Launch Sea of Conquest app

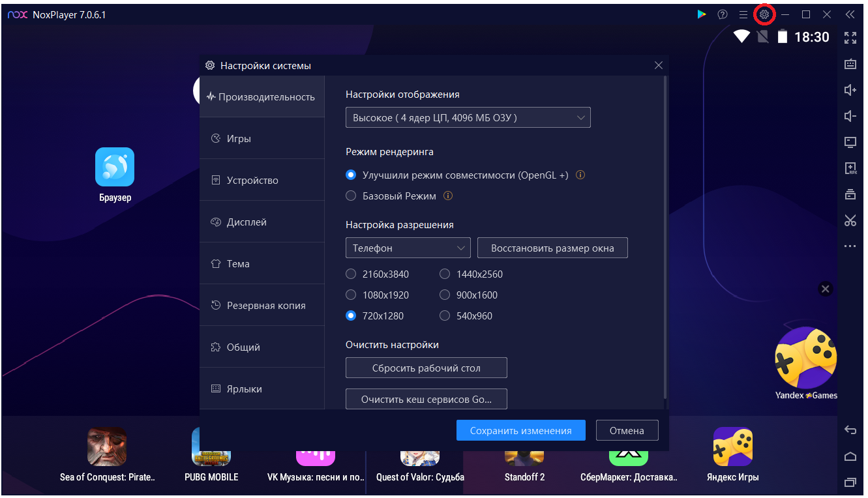(107, 447)
